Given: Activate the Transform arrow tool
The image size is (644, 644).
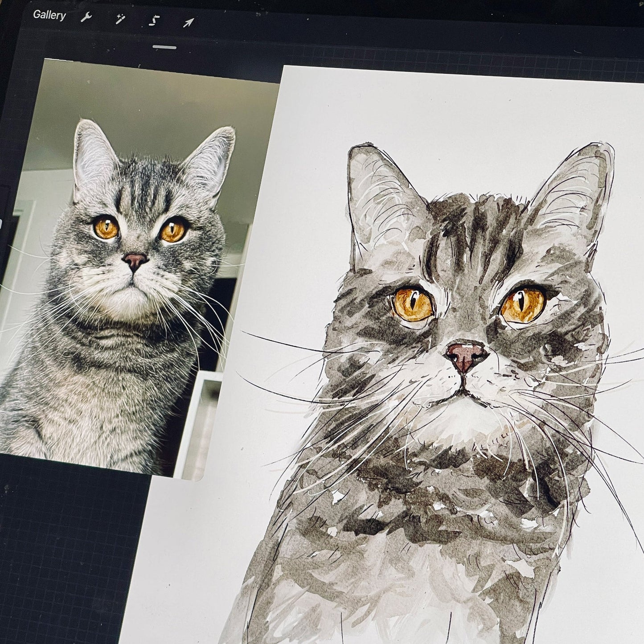Looking at the screenshot, I should point(189,22).
